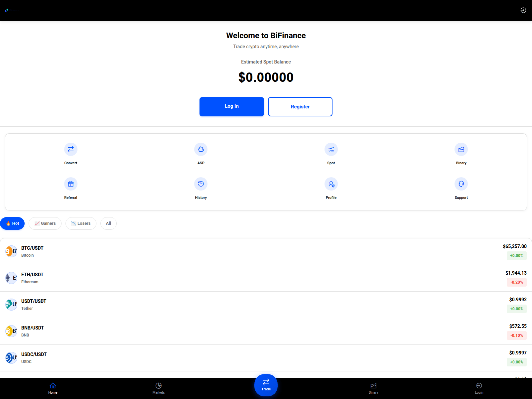532x399 pixels.
Task: Click the USDC coin icon
Action: tap(11, 358)
